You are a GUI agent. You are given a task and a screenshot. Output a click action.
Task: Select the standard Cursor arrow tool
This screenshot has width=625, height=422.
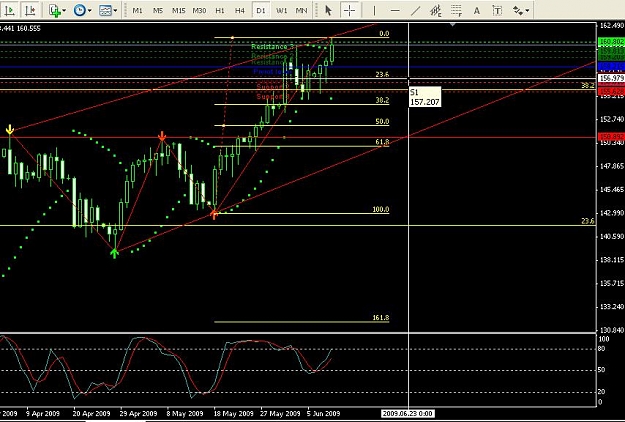point(328,10)
